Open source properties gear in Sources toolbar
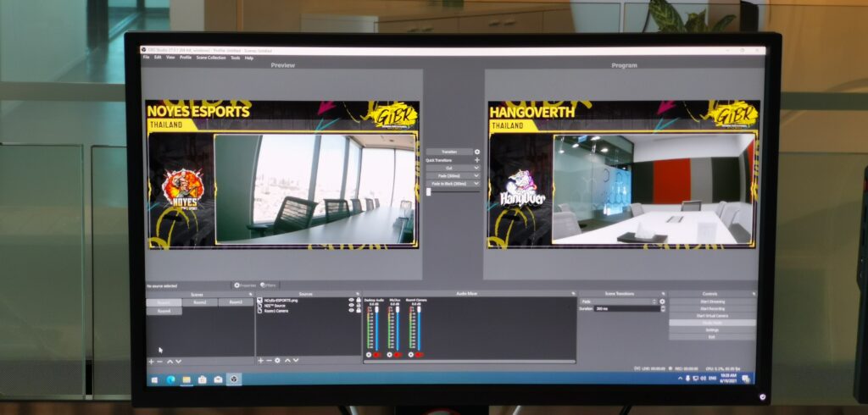Image resolution: width=868 pixels, height=415 pixels. click(278, 360)
